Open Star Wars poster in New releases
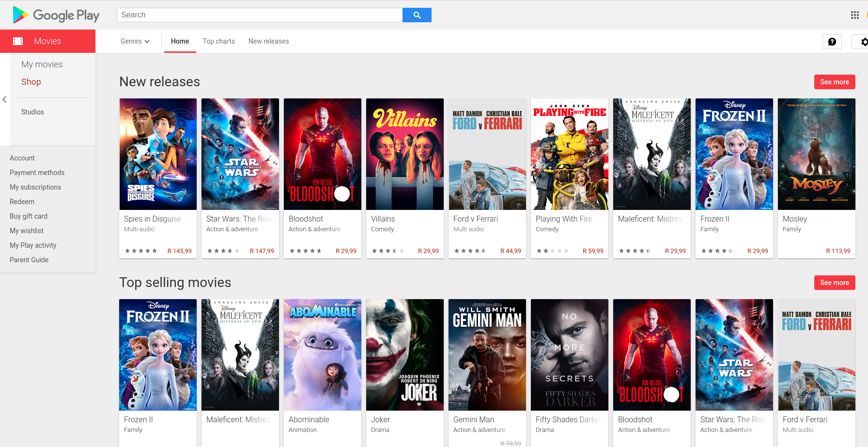This screenshot has height=447, width=868. click(240, 154)
